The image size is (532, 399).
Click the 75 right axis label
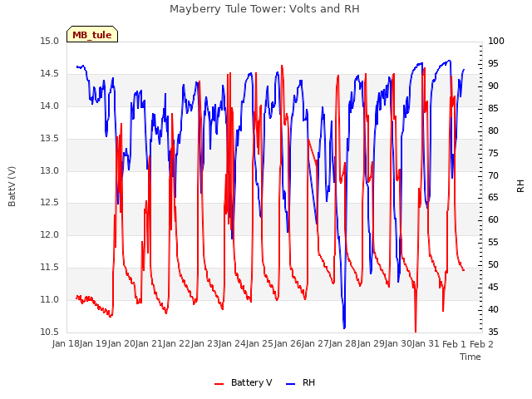coord(493,153)
